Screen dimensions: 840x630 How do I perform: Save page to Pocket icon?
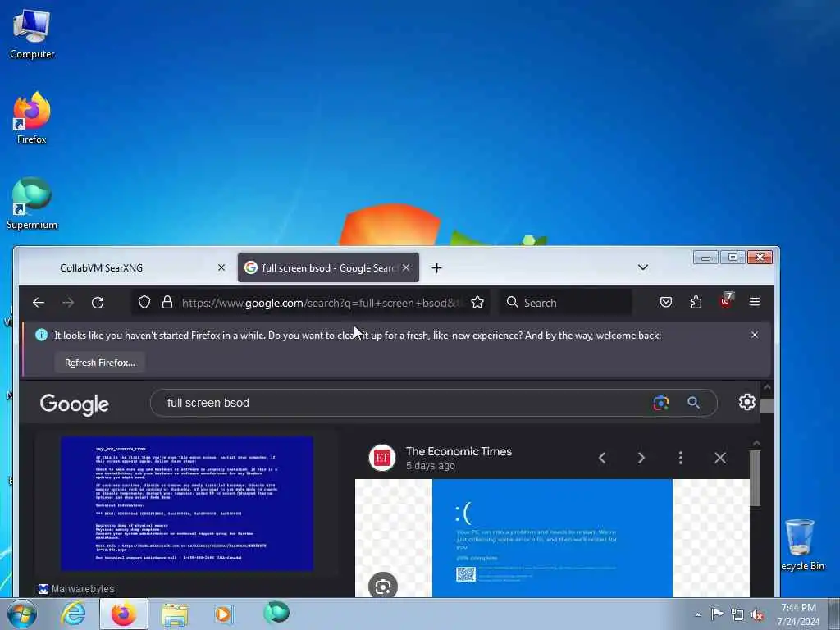tap(666, 302)
